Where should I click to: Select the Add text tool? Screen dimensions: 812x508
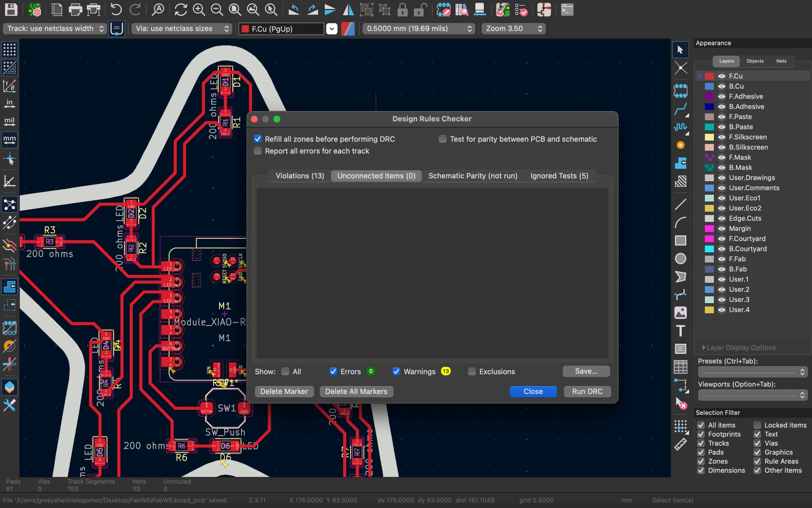(x=680, y=331)
